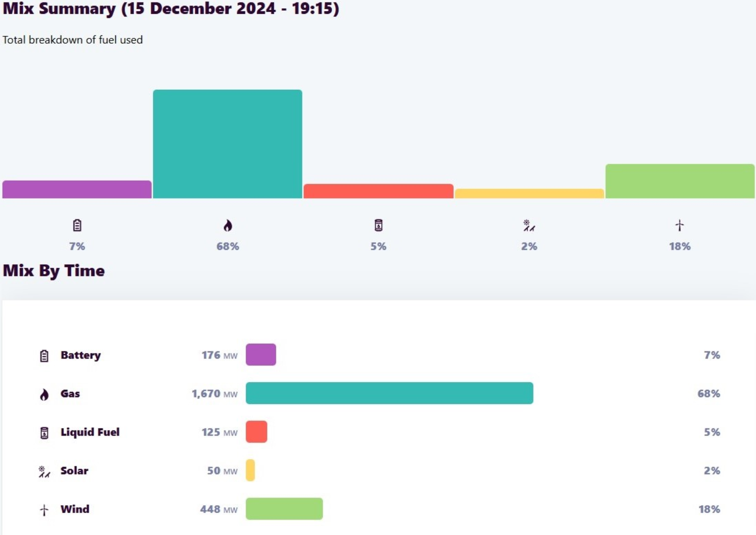Click the solar panel icon in the summary
Screen dimensions: 756x535
tap(529, 225)
